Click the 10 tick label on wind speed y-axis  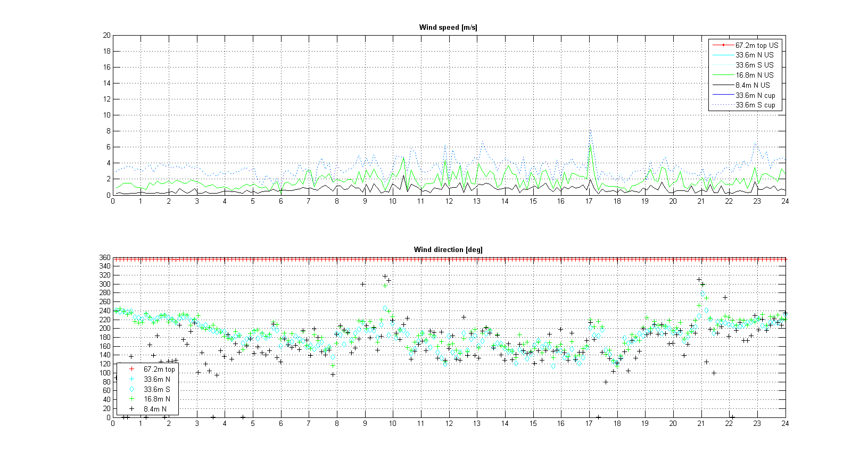tap(107, 115)
